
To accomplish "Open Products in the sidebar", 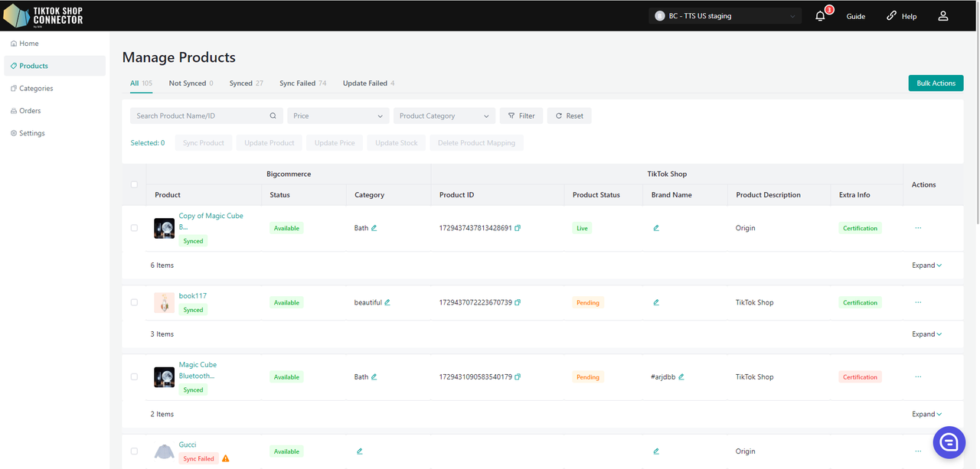I will point(54,66).
